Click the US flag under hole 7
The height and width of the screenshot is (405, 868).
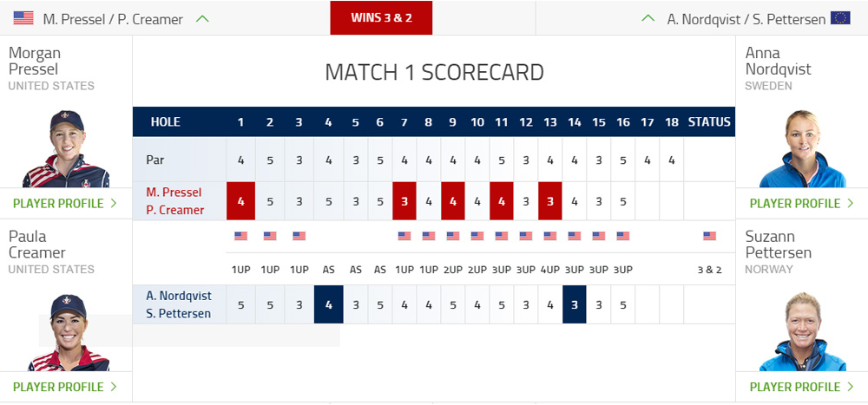(404, 236)
